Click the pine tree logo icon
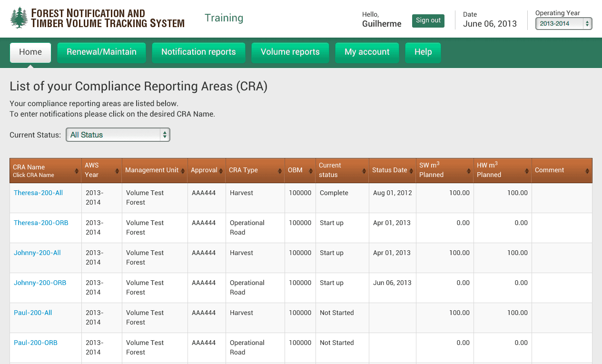Screen dimensions: 602x364 coord(19,18)
